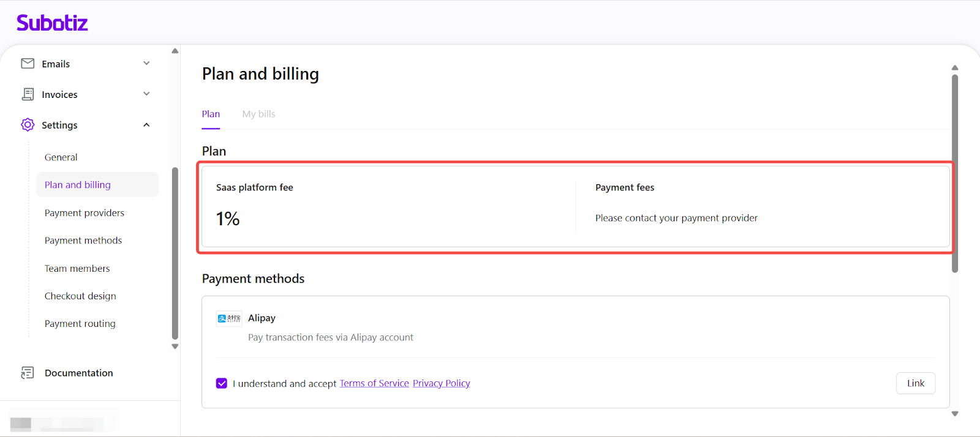Expand the Emails menu chevron
Image resolution: width=980 pixels, height=437 pixels.
pos(146,63)
